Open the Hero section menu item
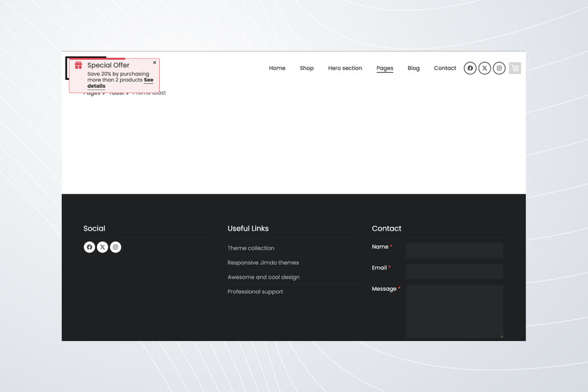Image resolution: width=588 pixels, height=392 pixels. click(345, 68)
